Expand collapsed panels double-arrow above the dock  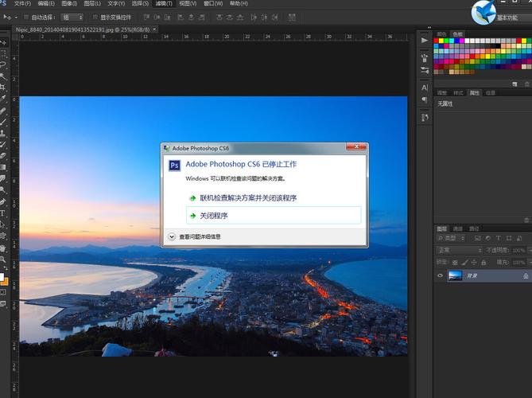pos(429,28)
